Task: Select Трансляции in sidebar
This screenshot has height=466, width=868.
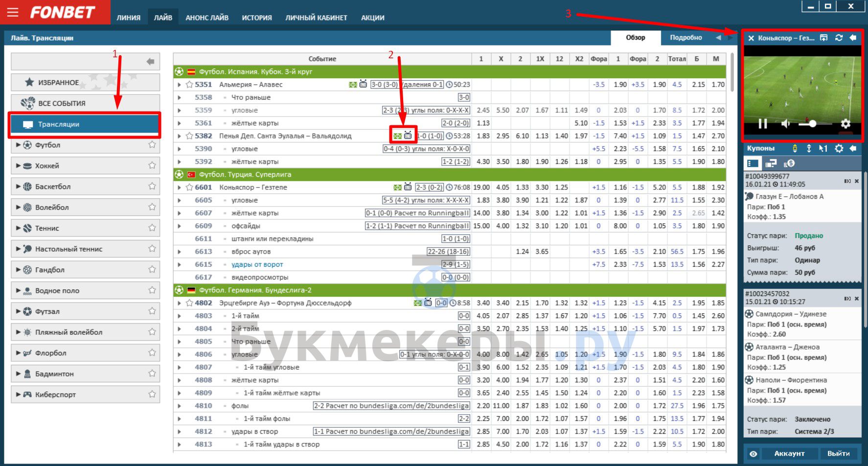Action: pos(85,124)
